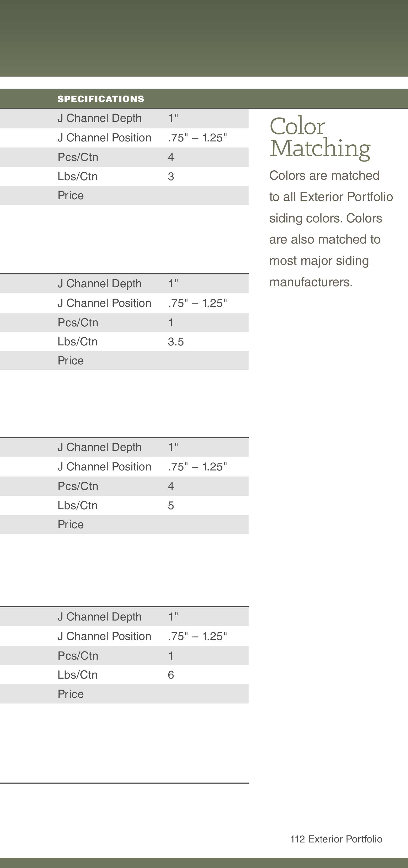408x868 pixels.
Task: Click the SPECIFICATIONS header text
Action: tap(101, 99)
